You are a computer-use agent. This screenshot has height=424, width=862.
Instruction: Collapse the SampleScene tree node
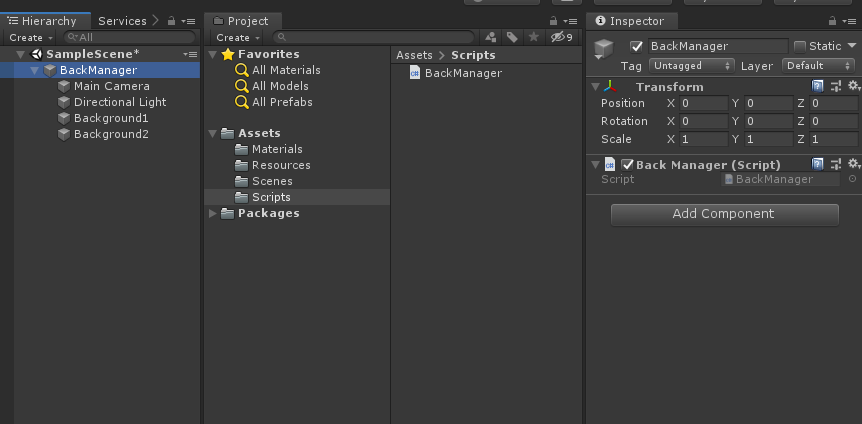tap(21, 54)
